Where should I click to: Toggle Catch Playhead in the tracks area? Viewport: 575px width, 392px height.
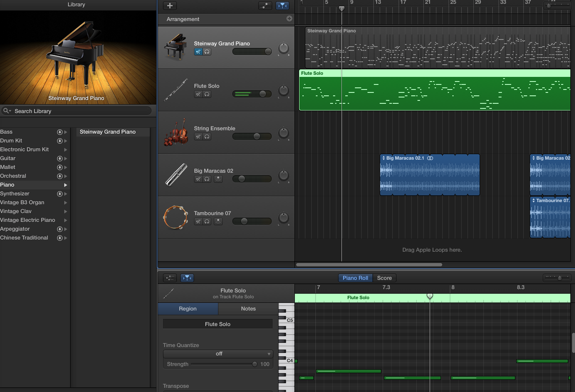click(x=282, y=5)
